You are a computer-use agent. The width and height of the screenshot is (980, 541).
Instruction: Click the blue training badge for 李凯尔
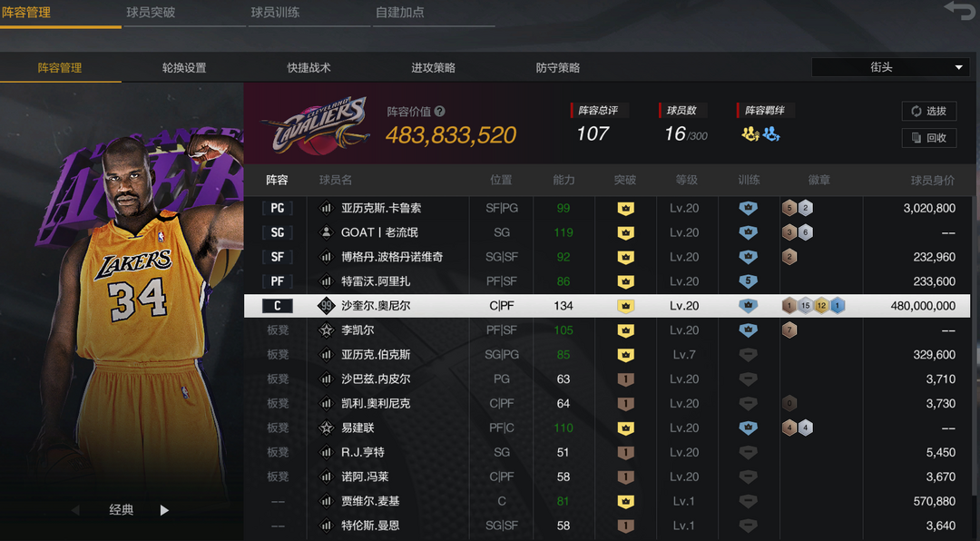tap(748, 330)
